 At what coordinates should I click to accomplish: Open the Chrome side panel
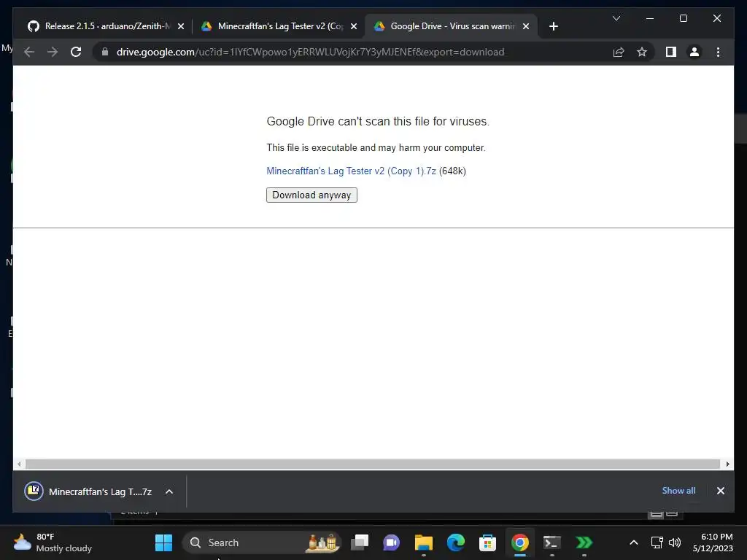(x=671, y=52)
